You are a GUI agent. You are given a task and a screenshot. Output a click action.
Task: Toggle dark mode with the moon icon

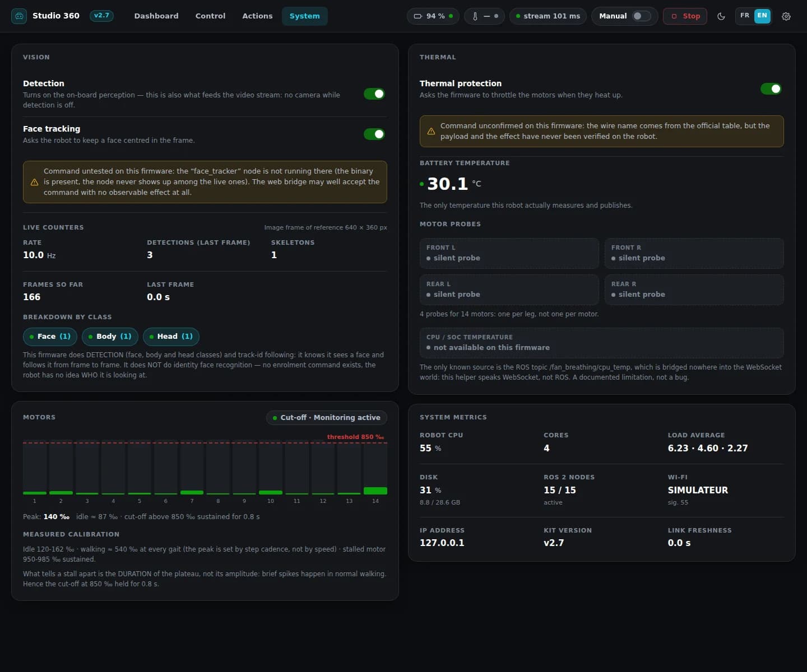point(721,16)
